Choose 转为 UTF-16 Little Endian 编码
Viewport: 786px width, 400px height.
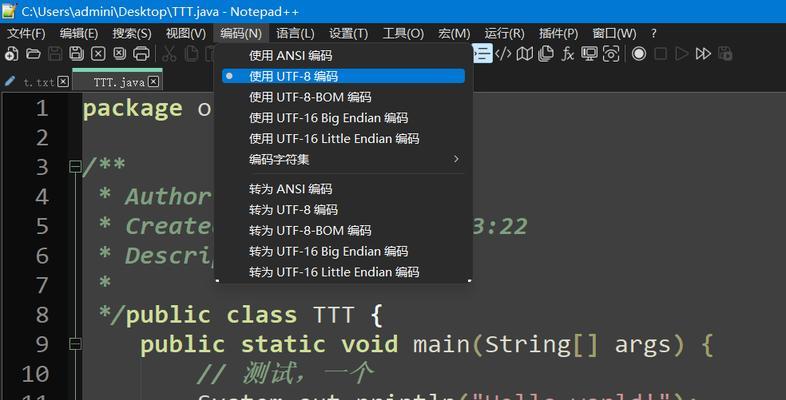coord(343,272)
